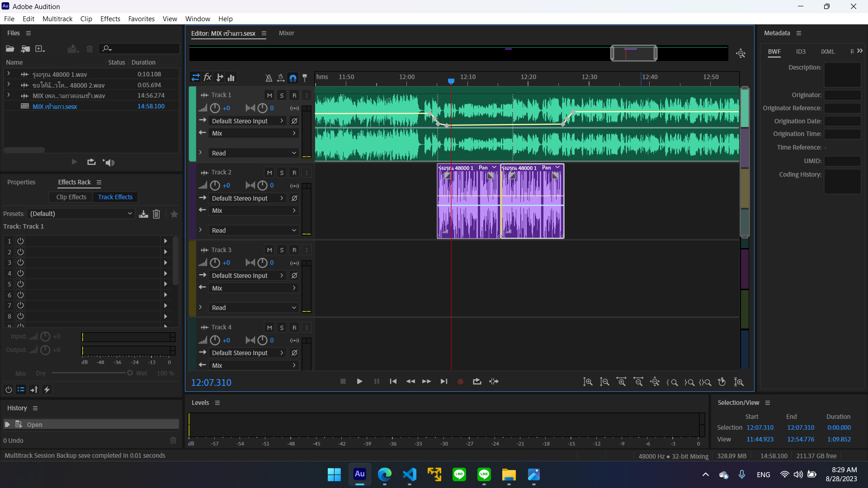Open Track 1 Read automation dropdown
This screenshot has width=868, height=488.
253,153
